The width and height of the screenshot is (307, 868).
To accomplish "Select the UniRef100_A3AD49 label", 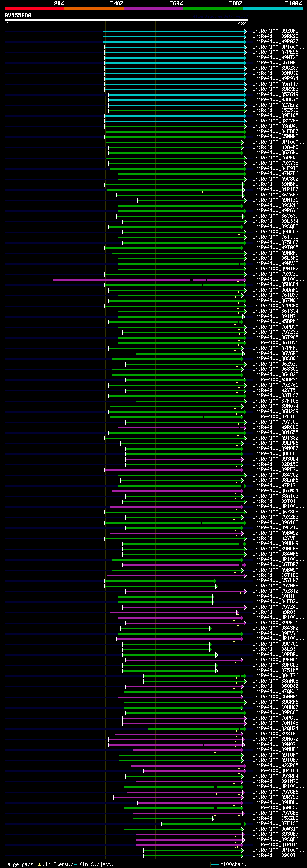I will point(275,126).
